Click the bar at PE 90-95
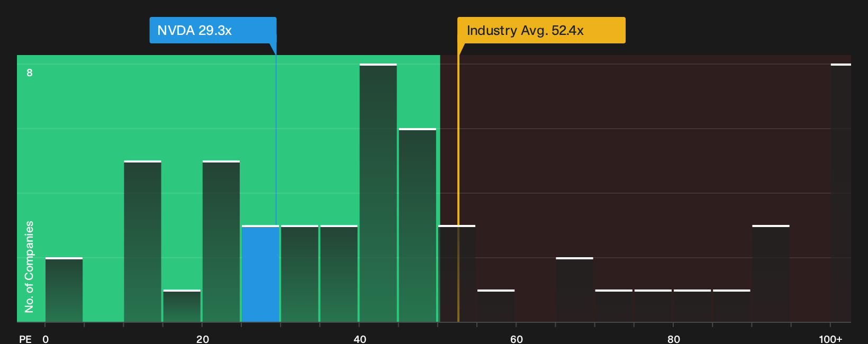The height and width of the screenshot is (344, 868). click(771, 274)
